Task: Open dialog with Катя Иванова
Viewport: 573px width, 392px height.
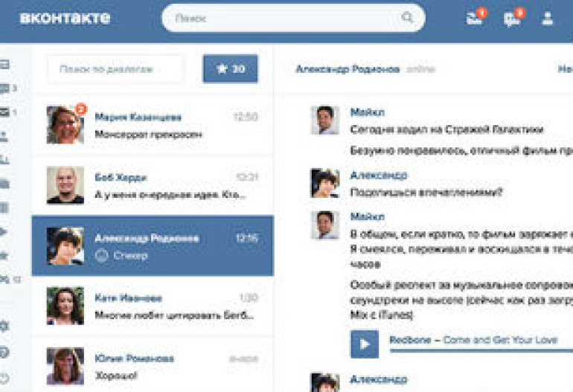Action: tap(153, 306)
